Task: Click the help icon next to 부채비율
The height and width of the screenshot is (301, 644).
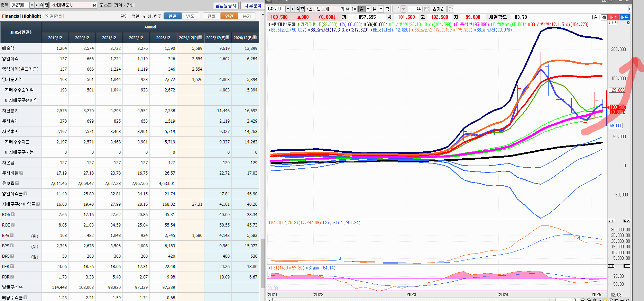Action: (21, 173)
